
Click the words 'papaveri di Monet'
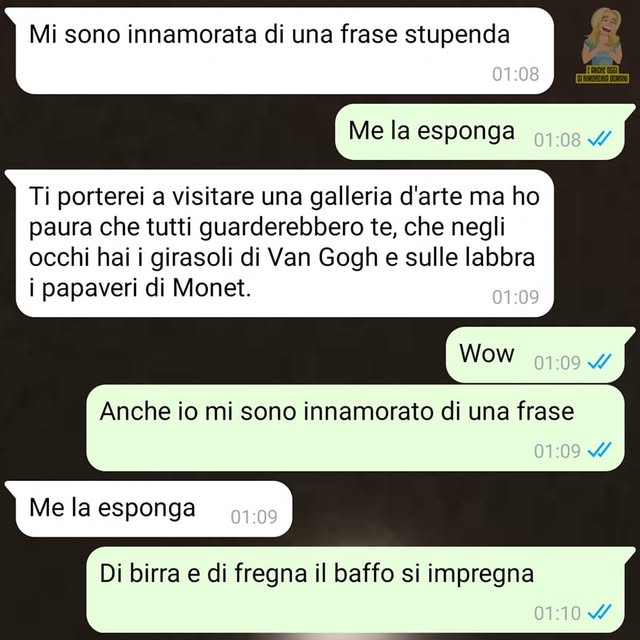point(144,288)
